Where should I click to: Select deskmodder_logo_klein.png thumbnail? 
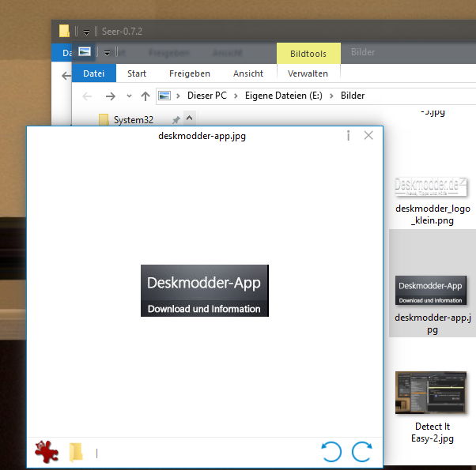(431, 186)
